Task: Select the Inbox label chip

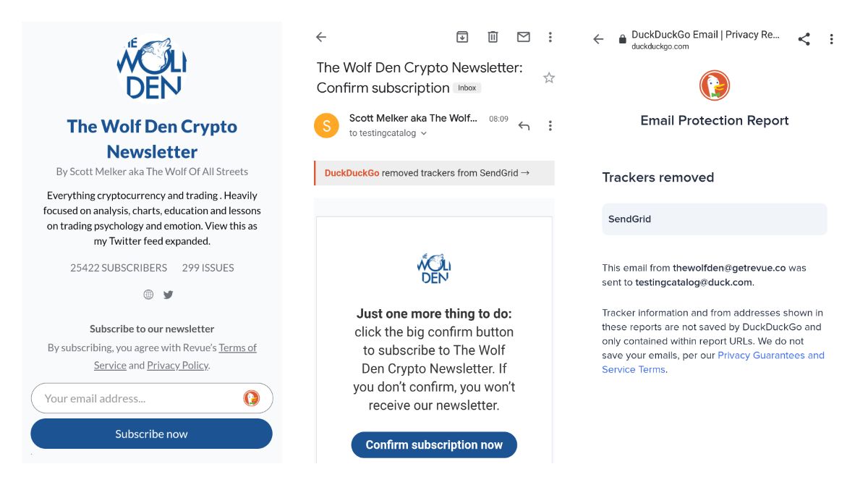Action: point(467,88)
